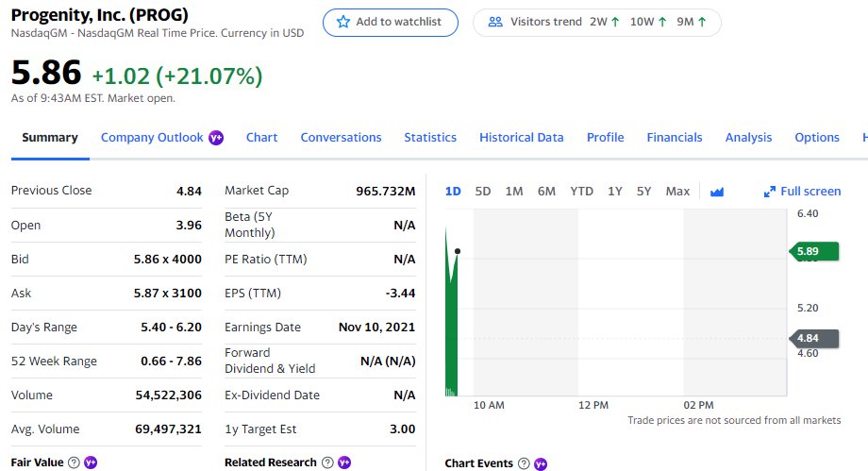Switch to the Profile tab
This screenshot has width=868, height=471.
tap(605, 138)
